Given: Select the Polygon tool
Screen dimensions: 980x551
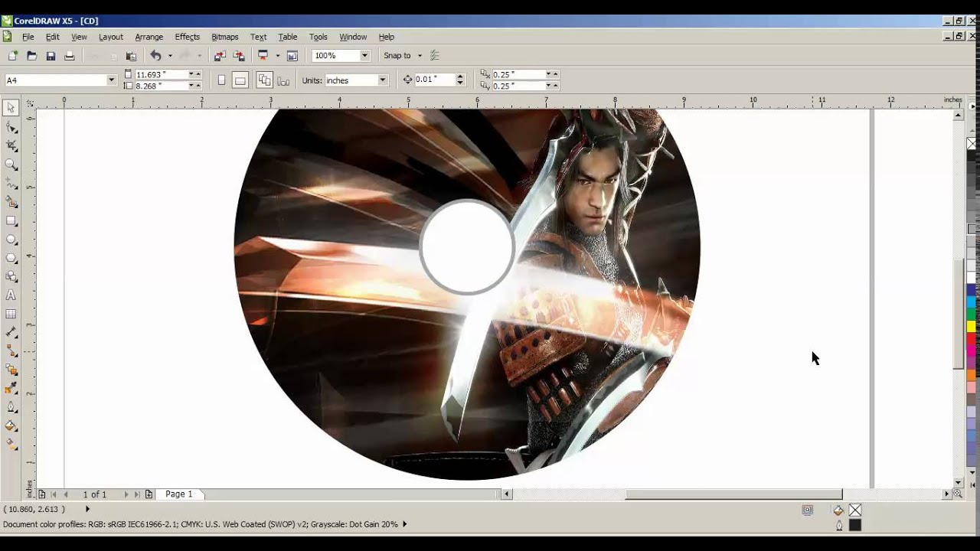Looking at the screenshot, I should tap(11, 258).
